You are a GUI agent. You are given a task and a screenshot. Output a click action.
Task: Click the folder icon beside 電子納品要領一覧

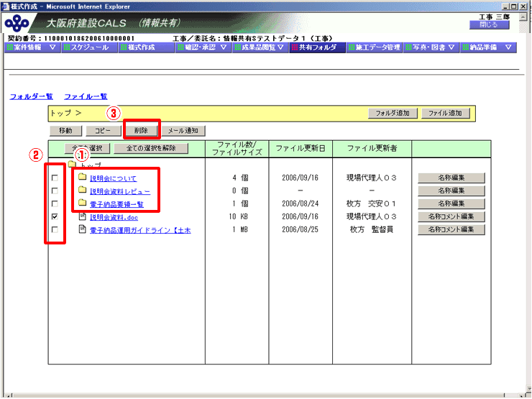tap(83, 203)
